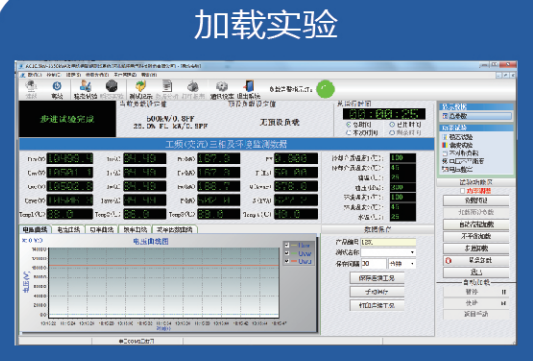533x361 pixels.
Task: Open the fifth curve tab
Action: (x=175, y=230)
